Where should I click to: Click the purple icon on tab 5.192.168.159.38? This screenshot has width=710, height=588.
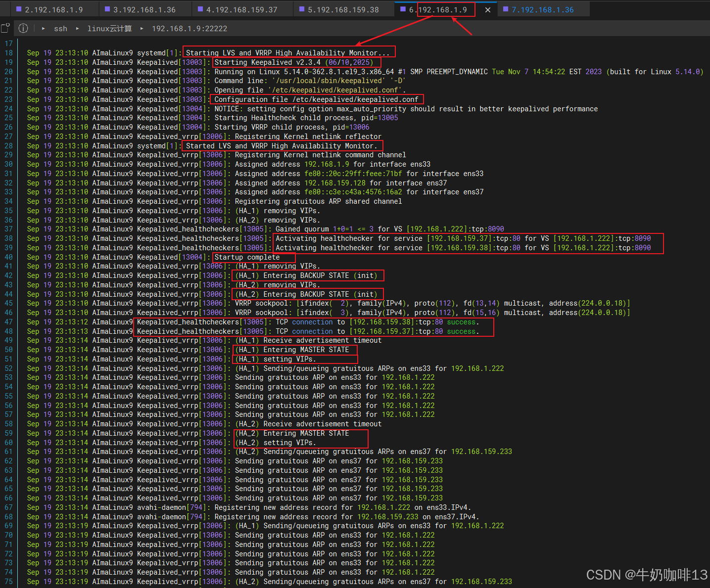click(302, 9)
